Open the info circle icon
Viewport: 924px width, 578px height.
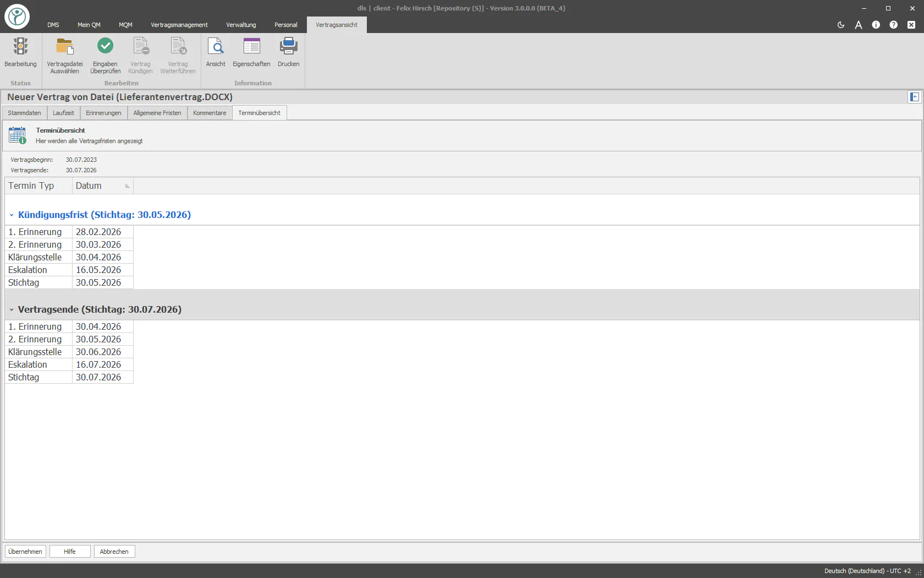click(x=876, y=25)
